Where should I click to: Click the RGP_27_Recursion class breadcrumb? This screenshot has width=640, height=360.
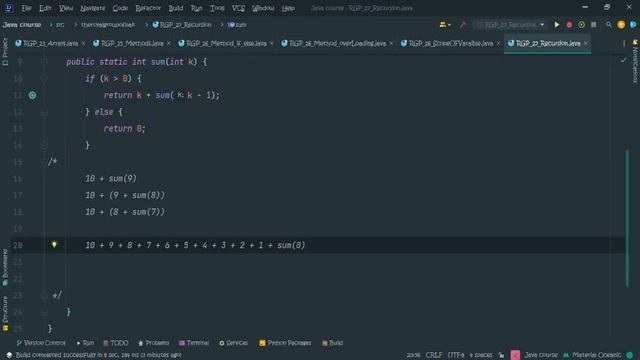(182, 25)
